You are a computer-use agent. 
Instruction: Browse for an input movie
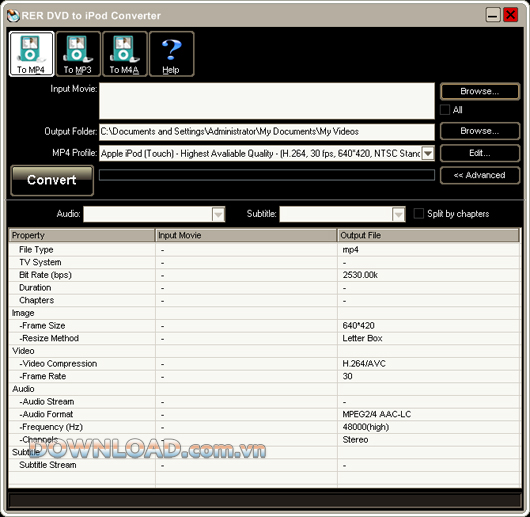[480, 92]
